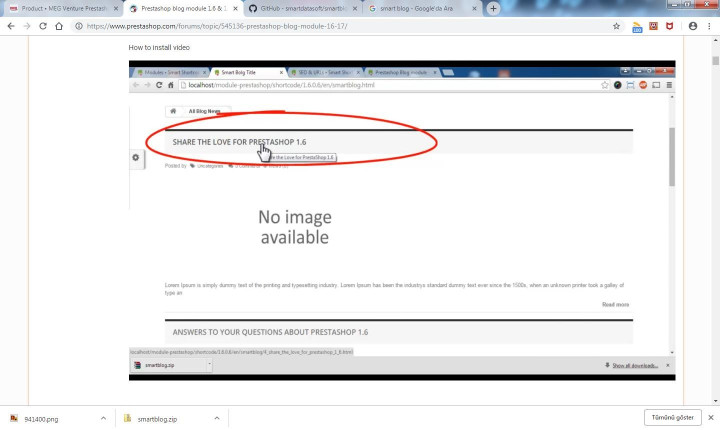Click the 'Uncategories' category link in the video
Screen dimensions: 720x430
pyautogui.click(x=210, y=166)
